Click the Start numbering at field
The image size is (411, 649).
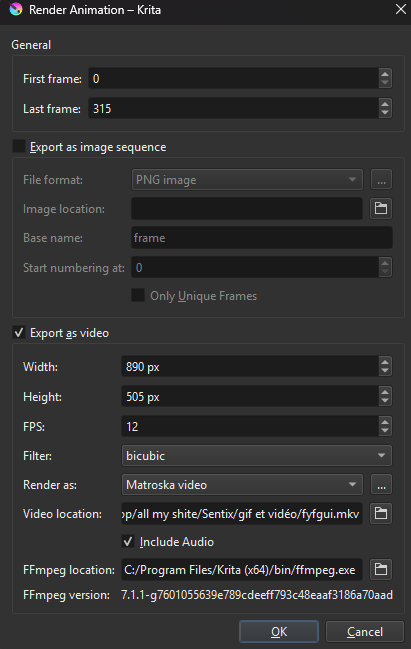[x=255, y=267]
